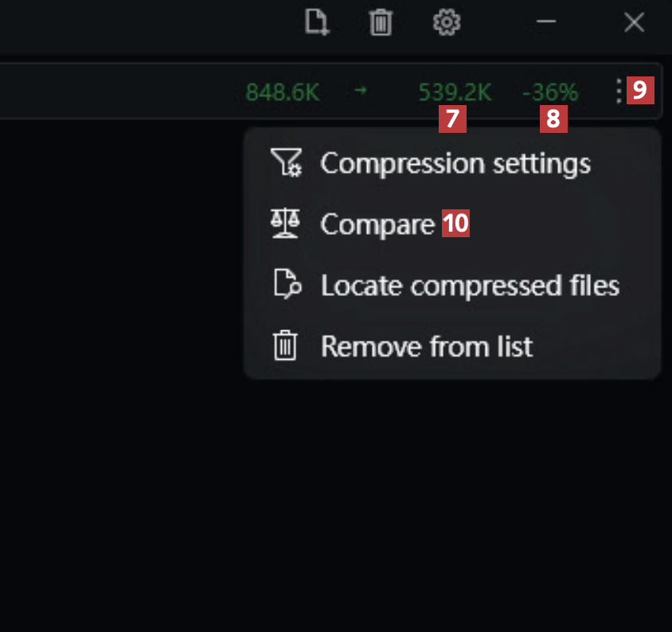This screenshot has height=632, width=672.
Task: Click the file-search icon beside Locate compressed files
Action: [285, 285]
